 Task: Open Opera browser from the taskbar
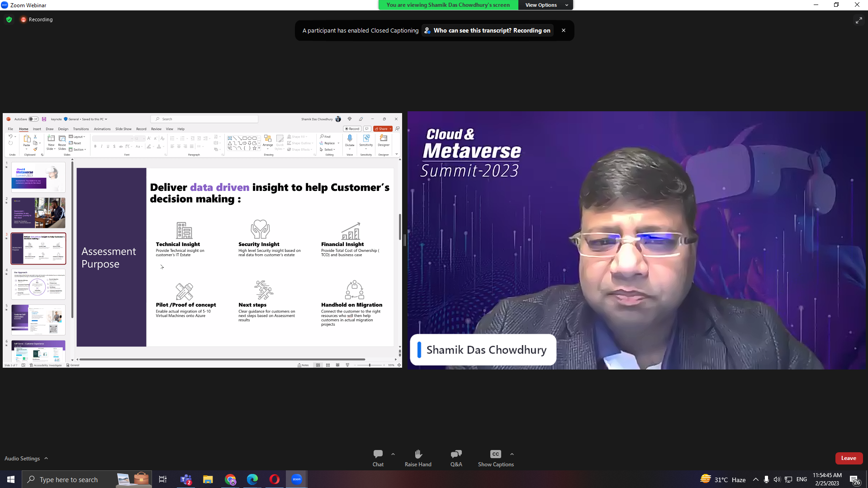pyautogui.click(x=274, y=479)
